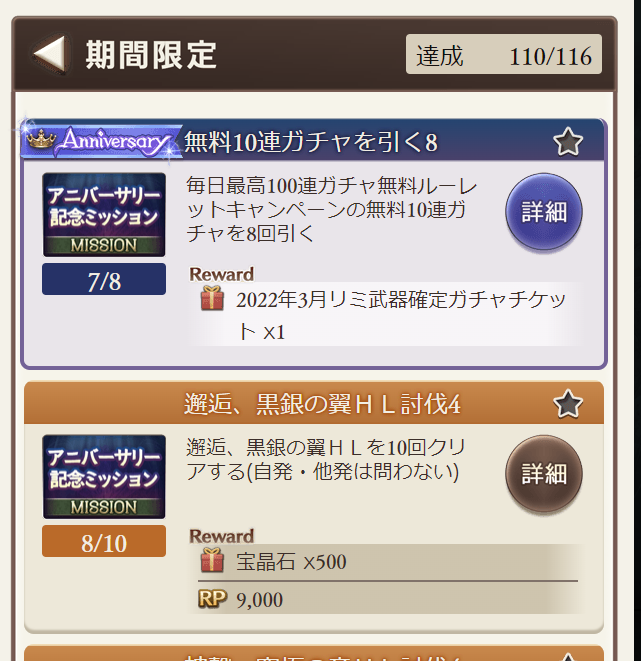641x661 pixels.
Task: Open 詳細 for the free 10-draw gacha mission
Action: point(544,212)
